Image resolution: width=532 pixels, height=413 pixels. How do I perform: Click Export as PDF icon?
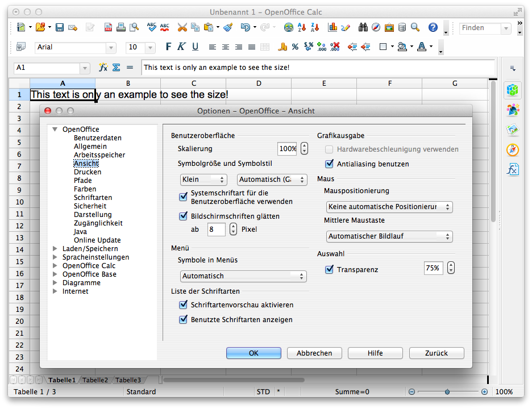108,27
